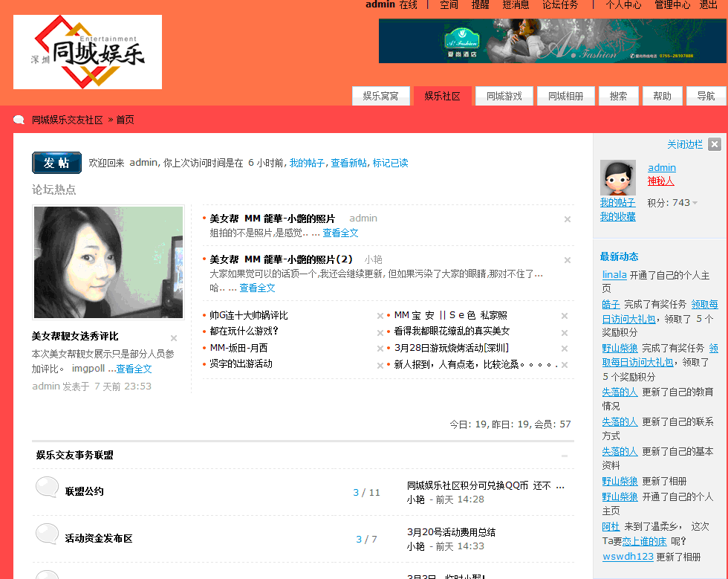Open the 同城游戏 tab
Screen dimensions: 728x579
[x=504, y=96]
